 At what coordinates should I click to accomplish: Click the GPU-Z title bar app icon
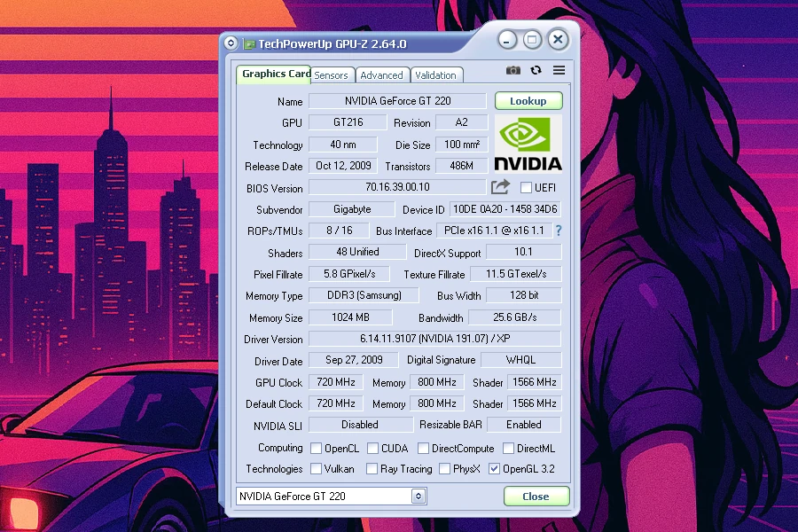point(249,44)
